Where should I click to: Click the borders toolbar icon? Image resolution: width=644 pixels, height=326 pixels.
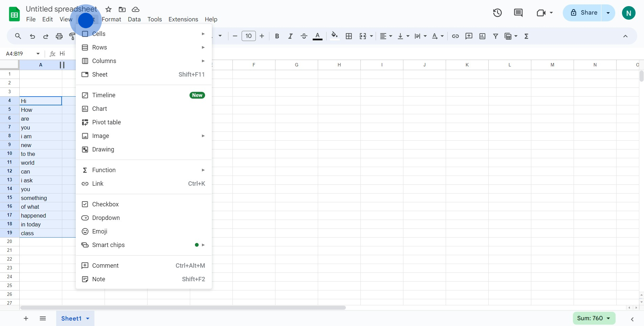point(349,36)
